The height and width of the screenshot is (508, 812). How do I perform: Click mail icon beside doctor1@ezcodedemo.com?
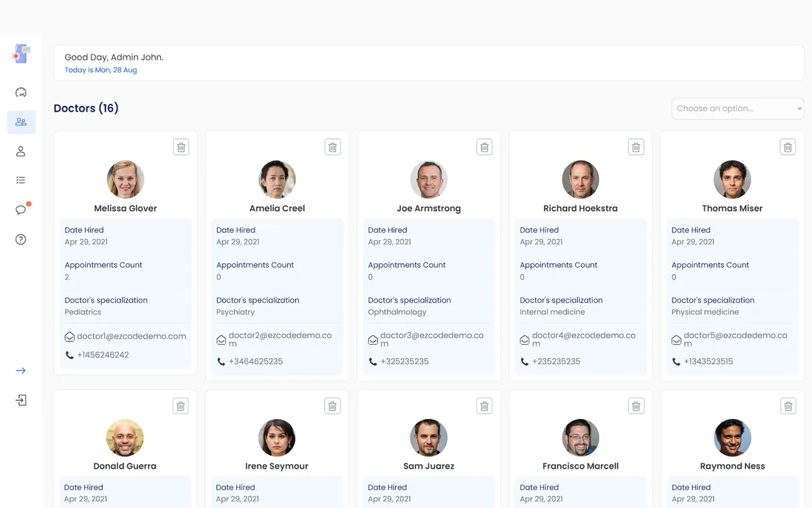click(x=69, y=337)
